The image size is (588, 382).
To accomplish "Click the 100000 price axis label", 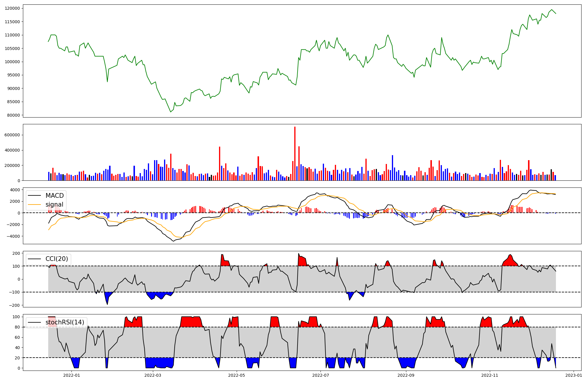I will tap(12, 62).
